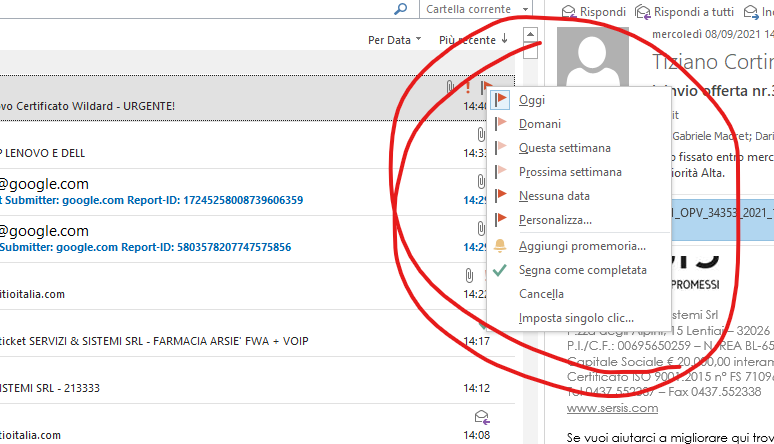Click the Rispondi reply icon
The height and width of the screenshot is (444, 774).
pos(569,11)
